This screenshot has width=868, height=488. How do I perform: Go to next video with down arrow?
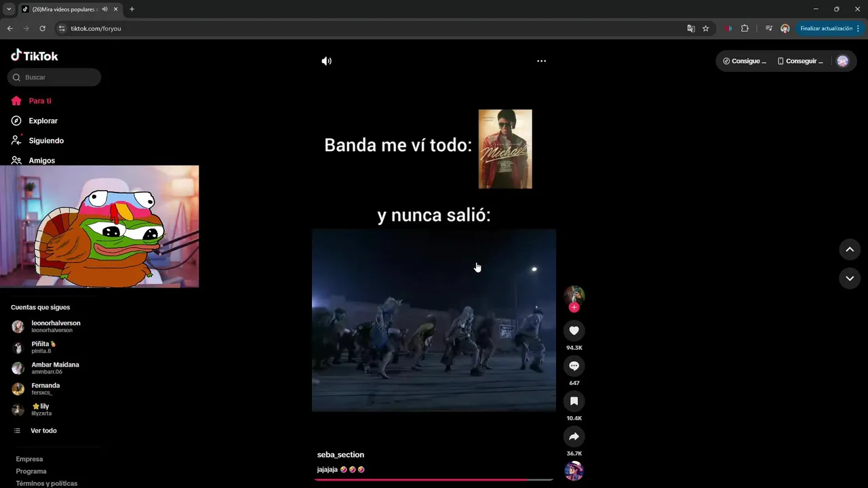point(850,278)
